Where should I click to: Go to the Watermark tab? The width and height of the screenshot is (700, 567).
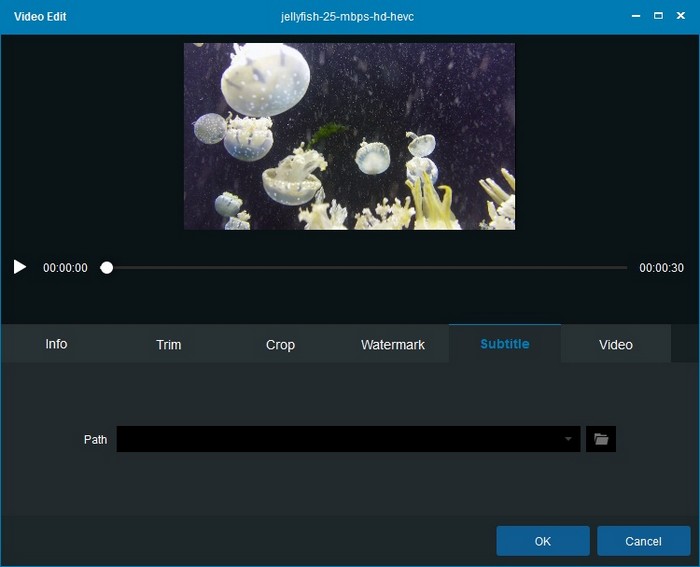(392, 344)
